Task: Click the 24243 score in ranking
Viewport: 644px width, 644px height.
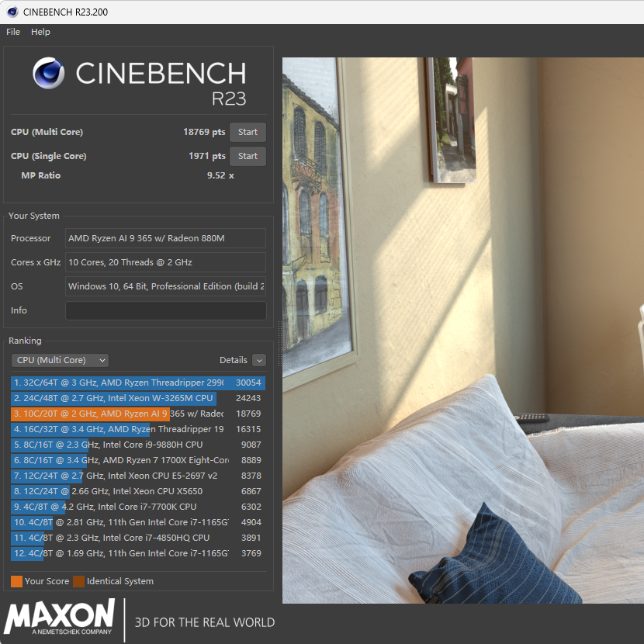Action: (248, 398)
